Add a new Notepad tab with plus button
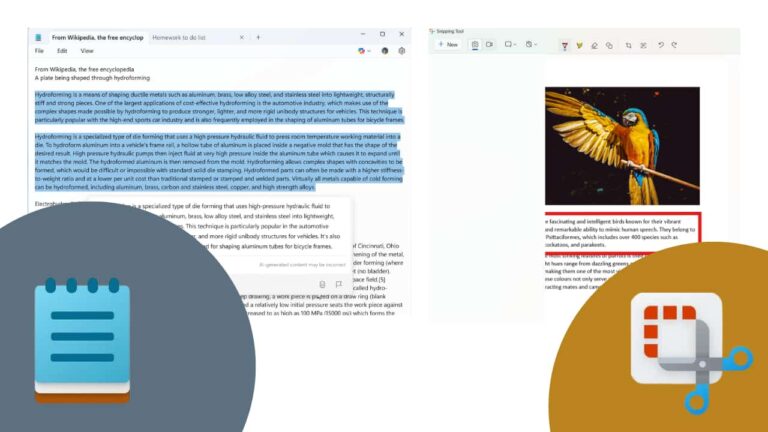Image resolution: width=768 pixels, height=432 pixels. 258,37
